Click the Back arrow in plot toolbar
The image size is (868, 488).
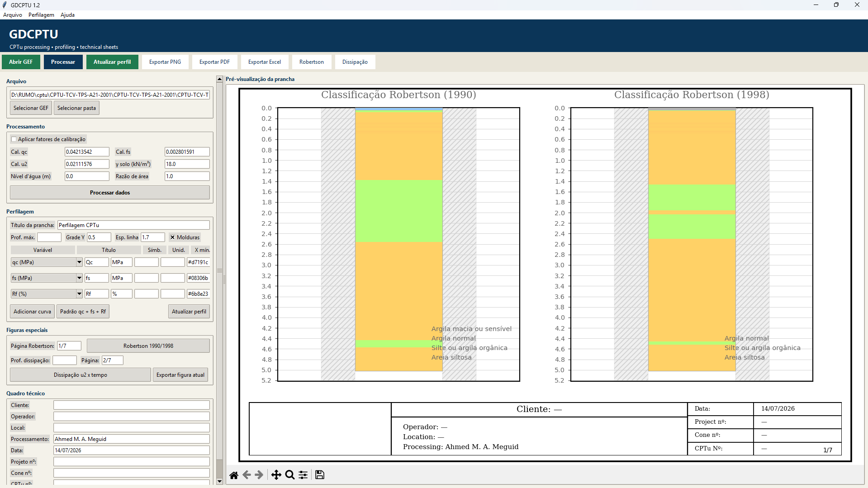(247, 475)
